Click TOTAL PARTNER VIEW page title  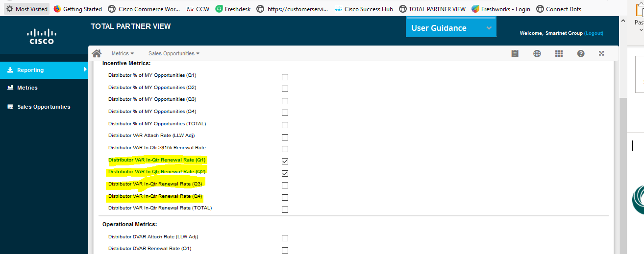coord(131,26)
